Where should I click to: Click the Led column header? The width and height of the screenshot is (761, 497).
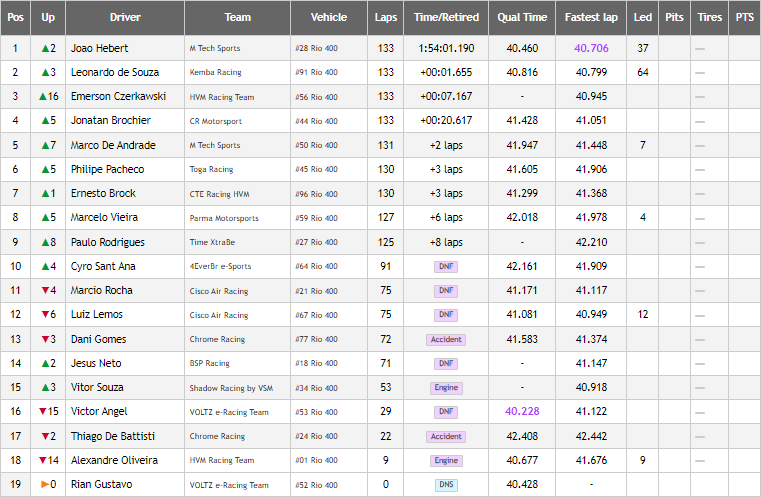[643, 17]
